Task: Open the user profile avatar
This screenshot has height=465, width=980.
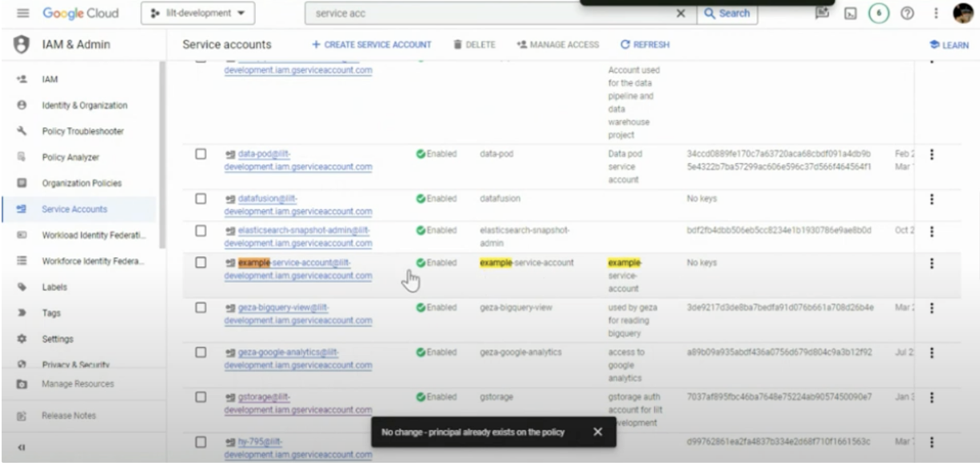Action: 963,14
